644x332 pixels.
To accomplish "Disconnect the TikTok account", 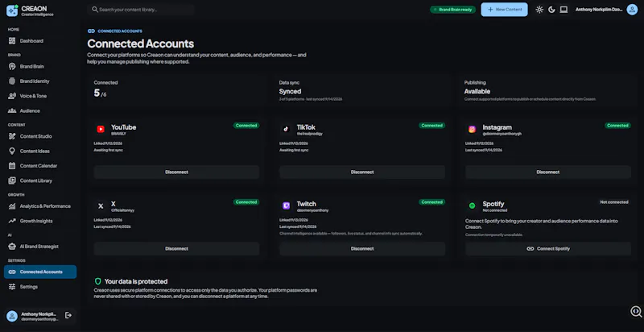I will click(362, 172).
